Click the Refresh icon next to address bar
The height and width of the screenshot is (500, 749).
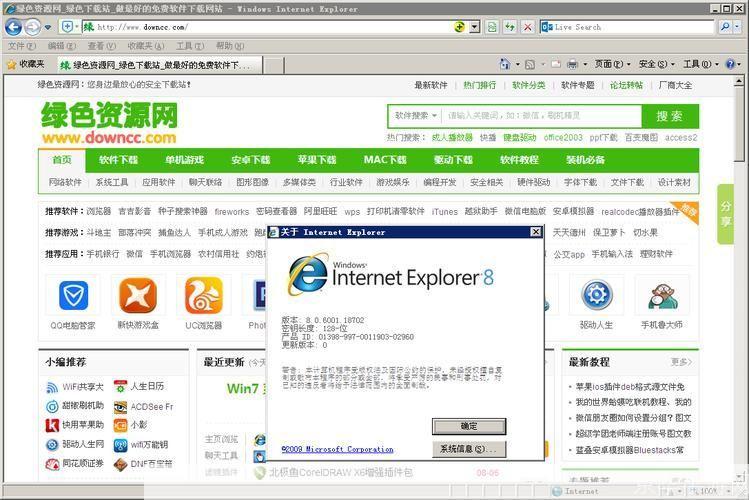click(510, 27)
